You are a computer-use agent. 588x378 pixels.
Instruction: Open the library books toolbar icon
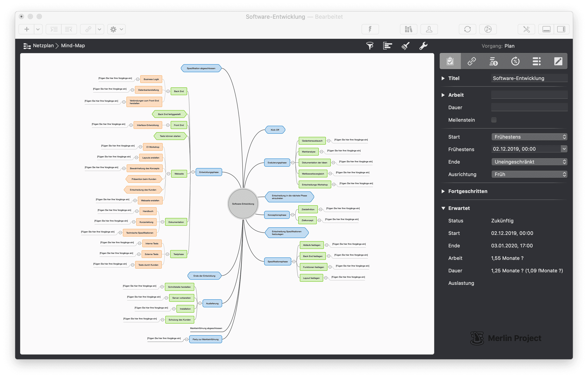point(408,29)
